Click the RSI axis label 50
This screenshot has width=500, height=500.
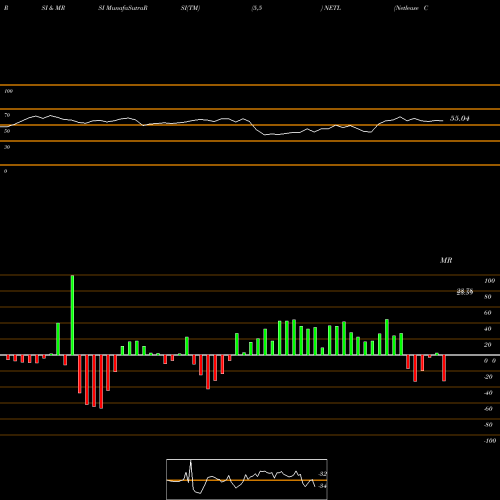(x=7, y=131)
